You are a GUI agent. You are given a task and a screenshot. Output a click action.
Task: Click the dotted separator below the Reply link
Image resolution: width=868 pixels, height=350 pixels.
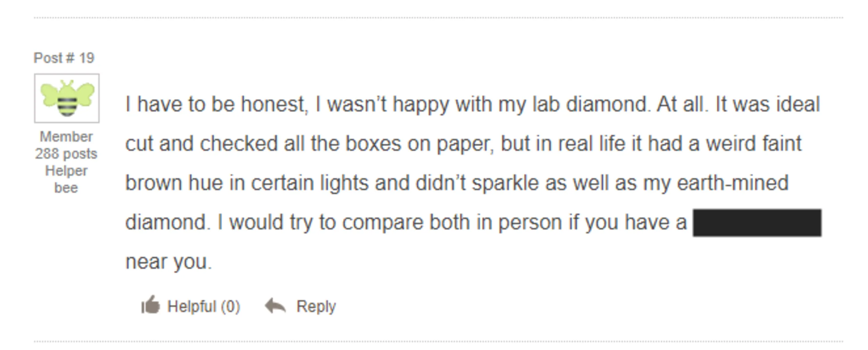(x=439, y=342)
